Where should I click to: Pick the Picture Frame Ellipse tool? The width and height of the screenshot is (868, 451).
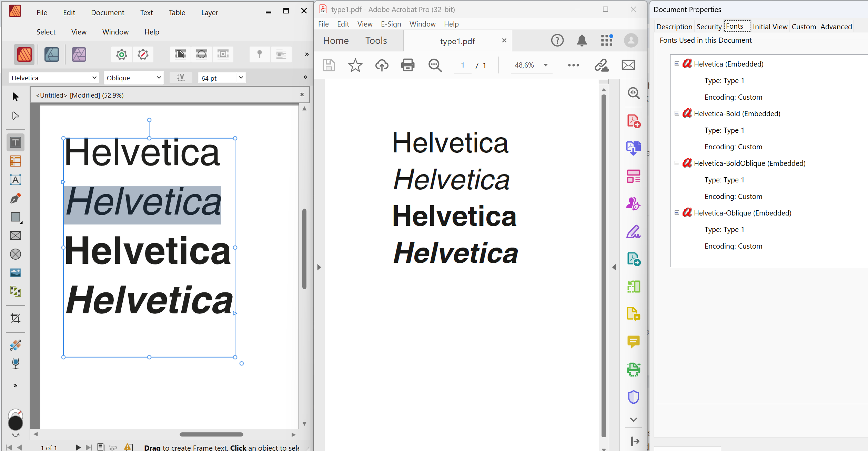[16, 254]
